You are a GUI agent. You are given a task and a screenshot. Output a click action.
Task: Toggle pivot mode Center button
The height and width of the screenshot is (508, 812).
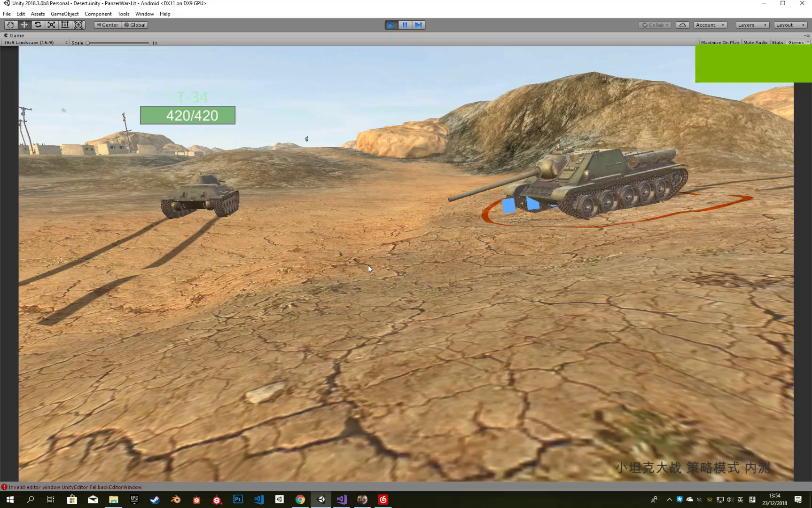[x=108, y=25]
